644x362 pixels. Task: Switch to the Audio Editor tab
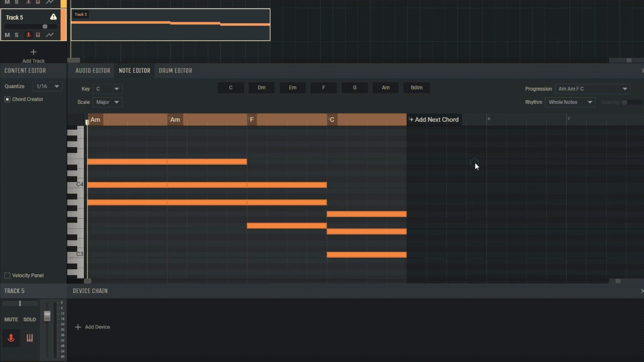(93, 70)
